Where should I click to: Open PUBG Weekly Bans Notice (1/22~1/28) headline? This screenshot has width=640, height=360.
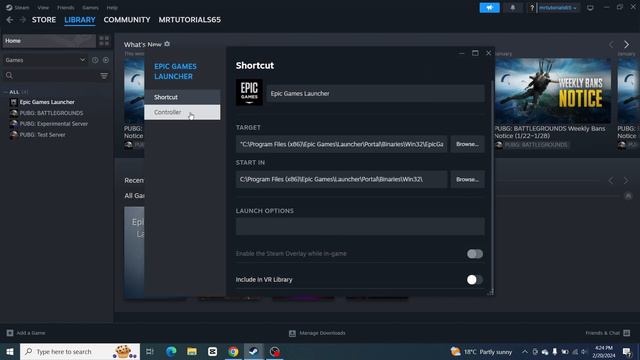click(550, 132)
